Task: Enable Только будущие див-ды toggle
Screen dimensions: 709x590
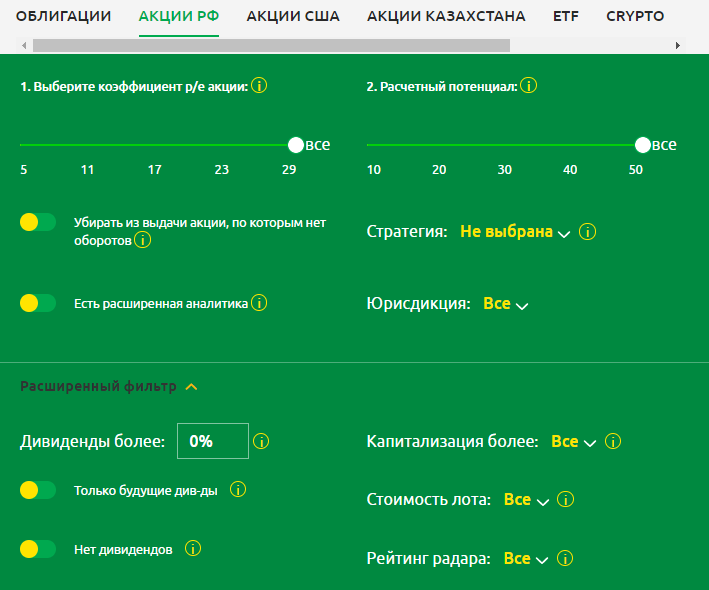Action: 38,490
